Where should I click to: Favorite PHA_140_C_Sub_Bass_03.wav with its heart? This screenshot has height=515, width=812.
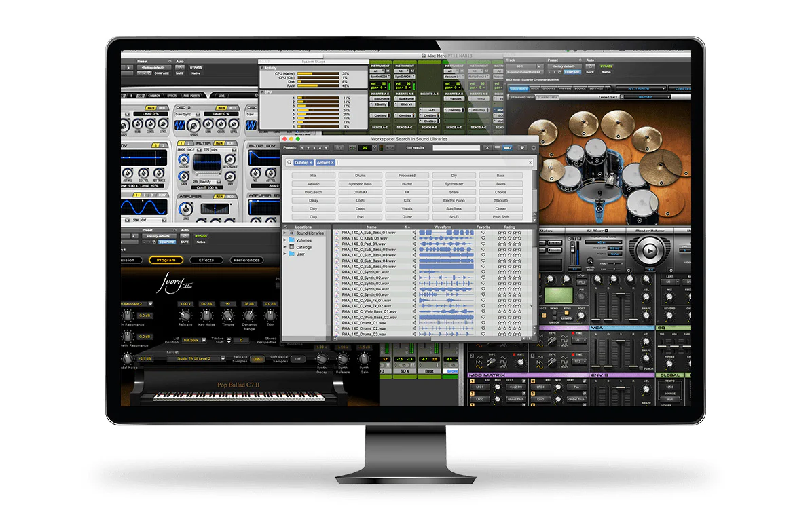point(483,255)
